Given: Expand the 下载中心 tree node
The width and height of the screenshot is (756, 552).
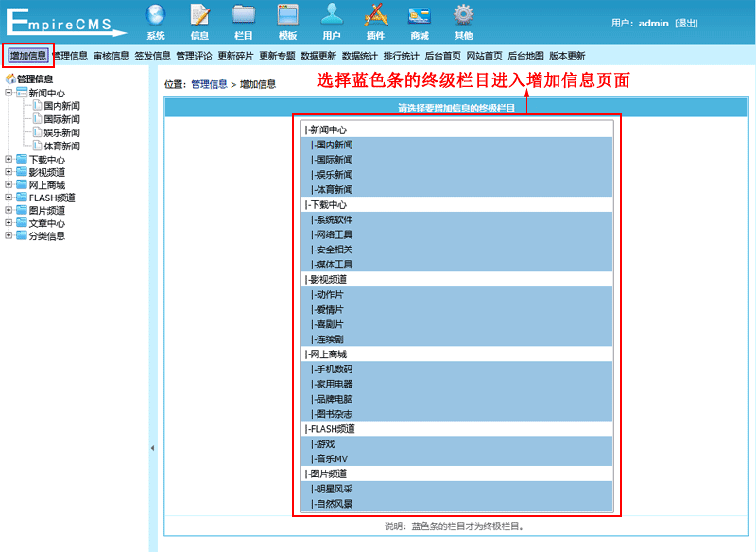Looking at the screenshot, I should 9,160.
